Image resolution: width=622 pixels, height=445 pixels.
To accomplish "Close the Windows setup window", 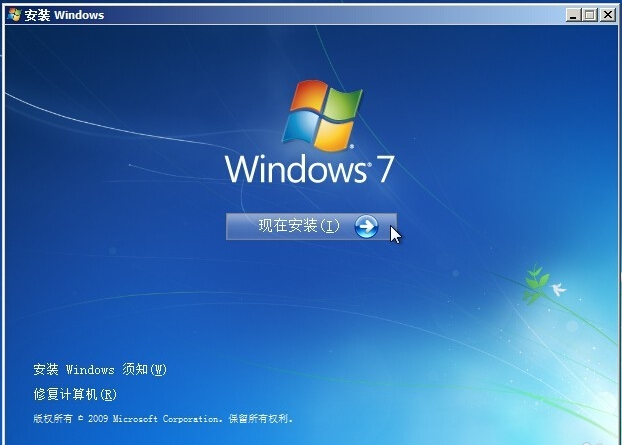I will point(606,15).
